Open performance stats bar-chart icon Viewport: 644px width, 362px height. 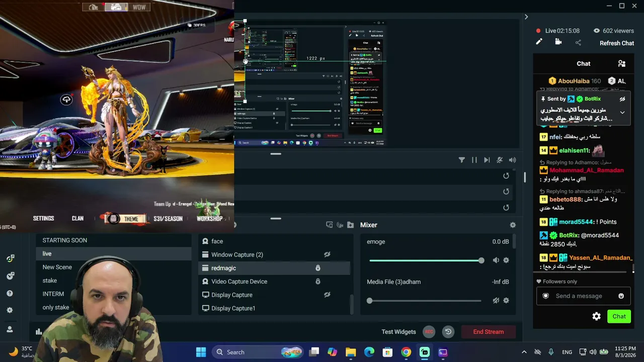point(39,331)
